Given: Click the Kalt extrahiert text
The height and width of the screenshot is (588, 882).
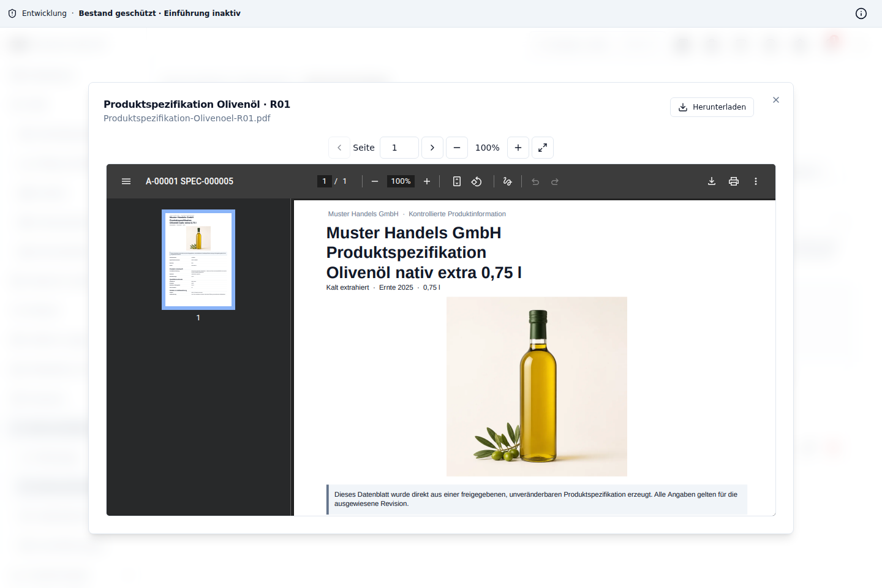Looking at the screenshot, I should (348, 287).
